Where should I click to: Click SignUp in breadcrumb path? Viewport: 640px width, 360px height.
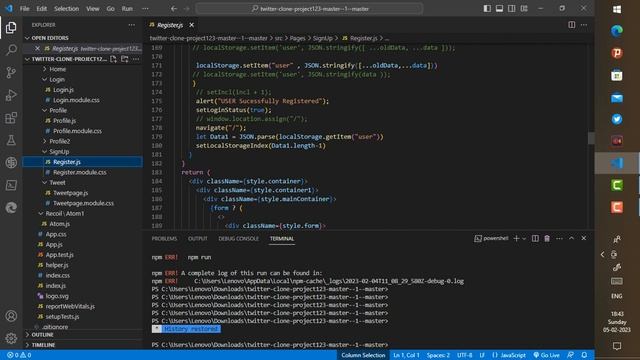click(322, 38)
